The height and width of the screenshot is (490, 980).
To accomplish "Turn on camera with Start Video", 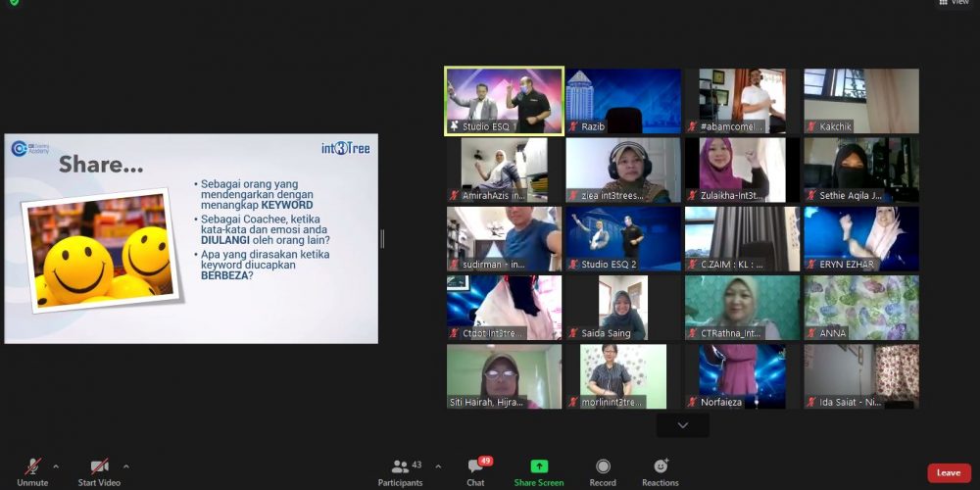I will 99,466.
